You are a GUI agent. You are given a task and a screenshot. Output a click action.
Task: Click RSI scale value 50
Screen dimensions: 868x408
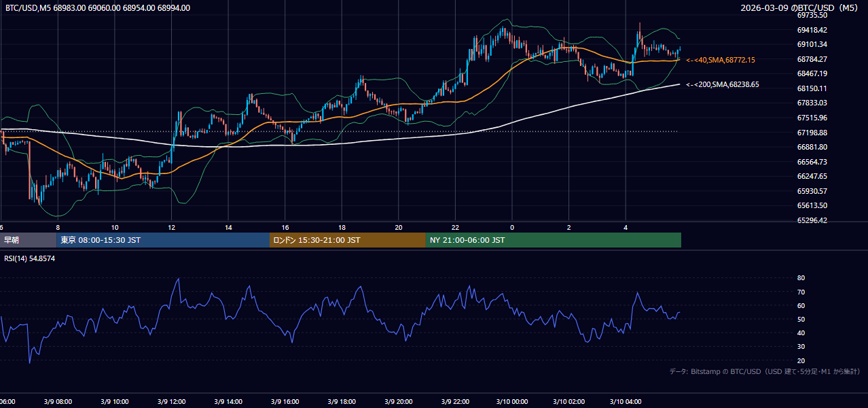click(x=801, y=319)
